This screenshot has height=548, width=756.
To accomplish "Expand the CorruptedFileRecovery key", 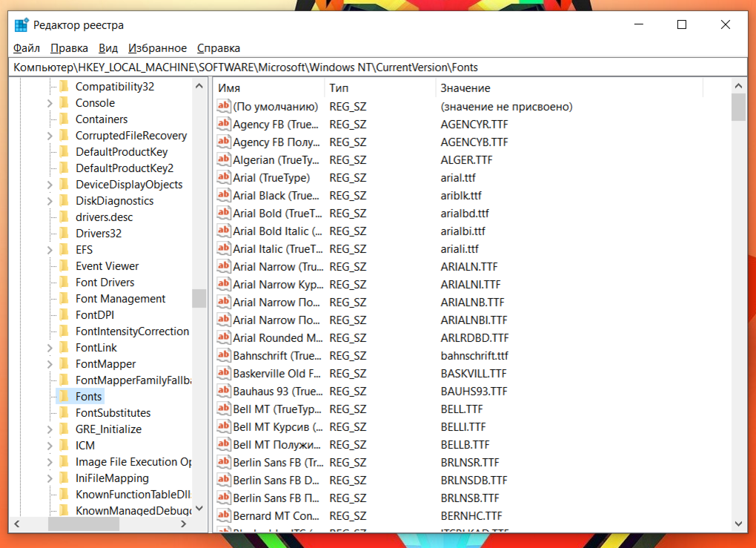I will click(50, 136).
